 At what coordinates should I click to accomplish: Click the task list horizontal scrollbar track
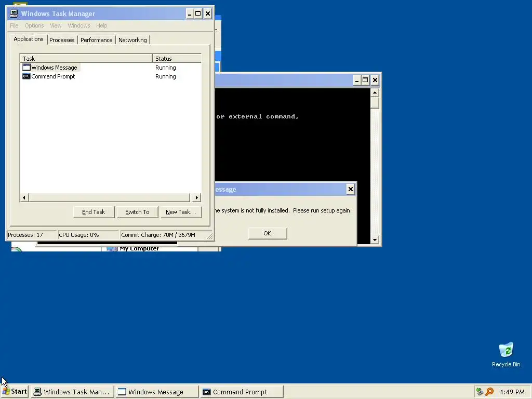coord(109,197)
